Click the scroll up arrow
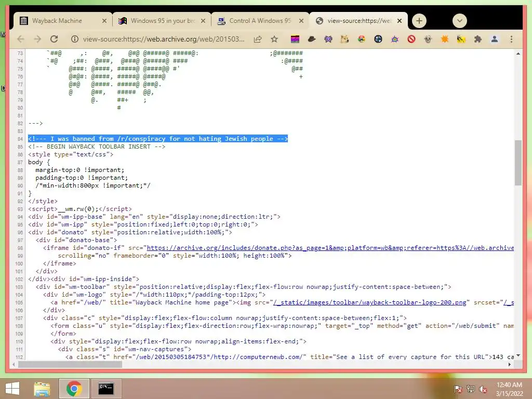 (x=518, y=54)
